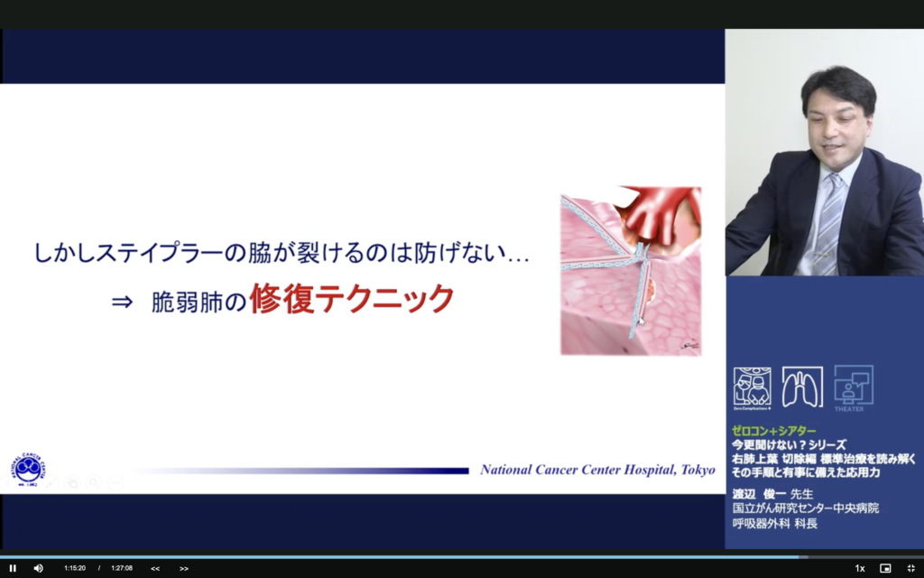
Task: Click the 1:15:20 elapsed time display
Action: 75,568
